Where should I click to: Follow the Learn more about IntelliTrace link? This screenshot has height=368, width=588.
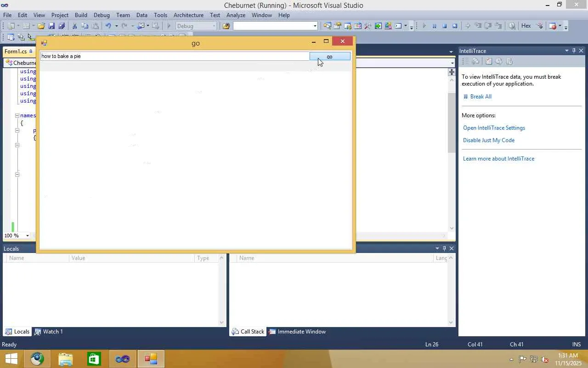pos(498,159)
